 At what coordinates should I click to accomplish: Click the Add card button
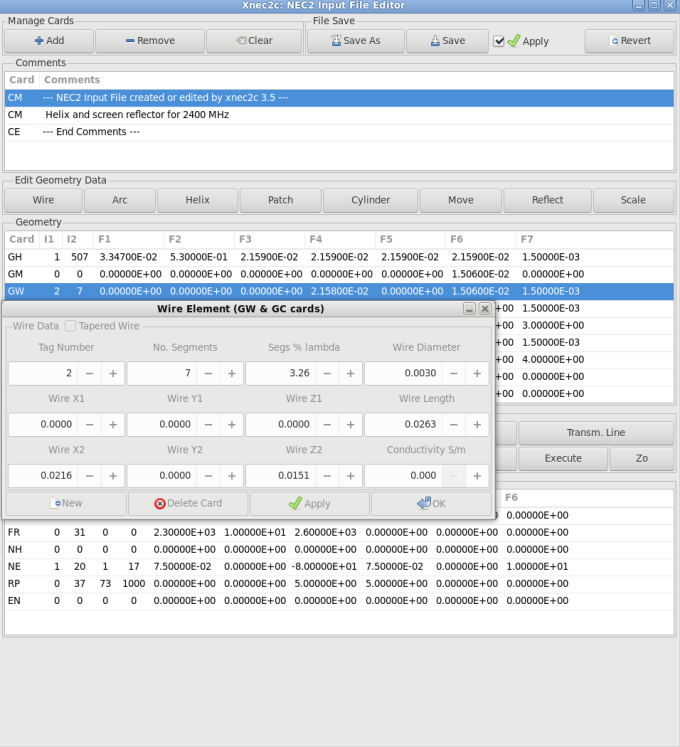[x=49, y=41]
